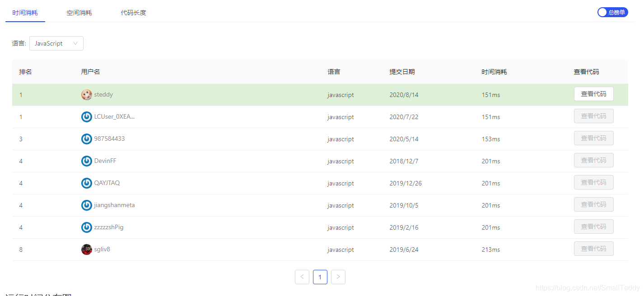
Task: Switch to the 空间消耗 tab
Action: (x=79, y=13)
